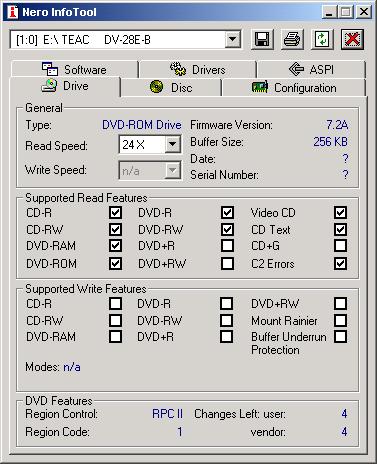The width and height of the screenshot is (377, 464).
Task: Switch to the Software tab
Action: point(74,69)
